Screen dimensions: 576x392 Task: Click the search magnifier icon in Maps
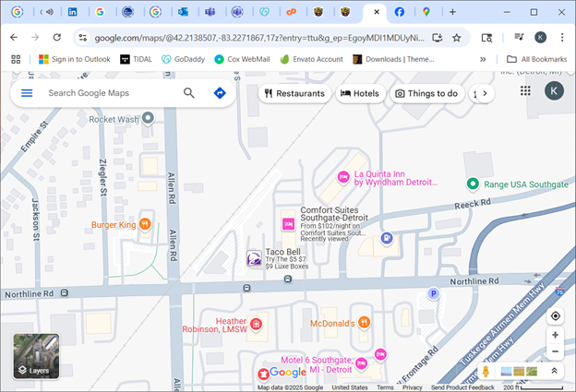(189, 93)
